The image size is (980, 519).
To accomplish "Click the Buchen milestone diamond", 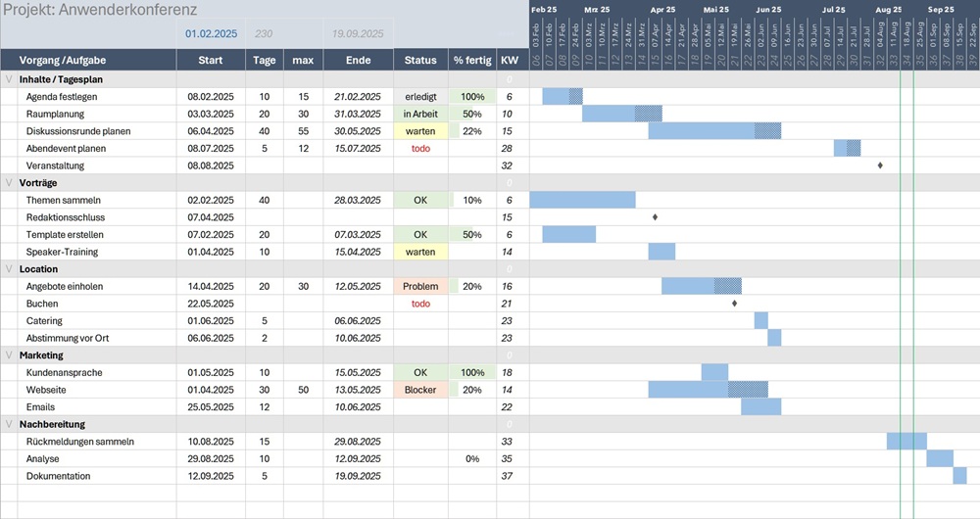I will pos(734,304).
